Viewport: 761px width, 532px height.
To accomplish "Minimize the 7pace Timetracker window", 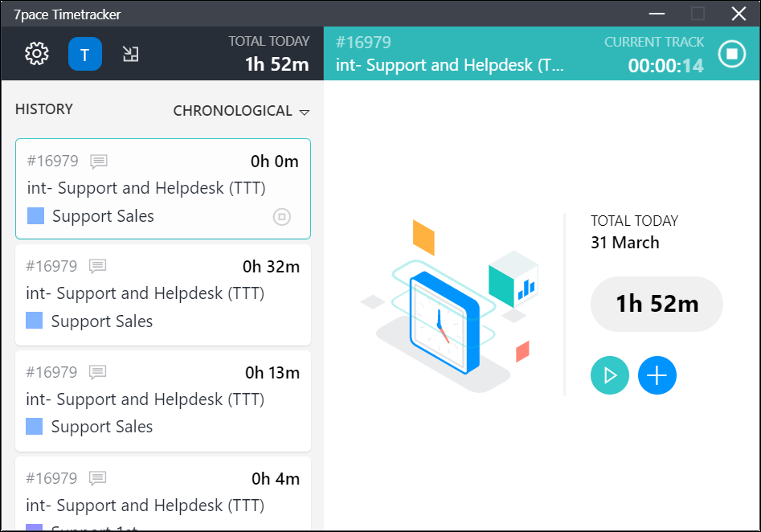I will click(657, 14).
